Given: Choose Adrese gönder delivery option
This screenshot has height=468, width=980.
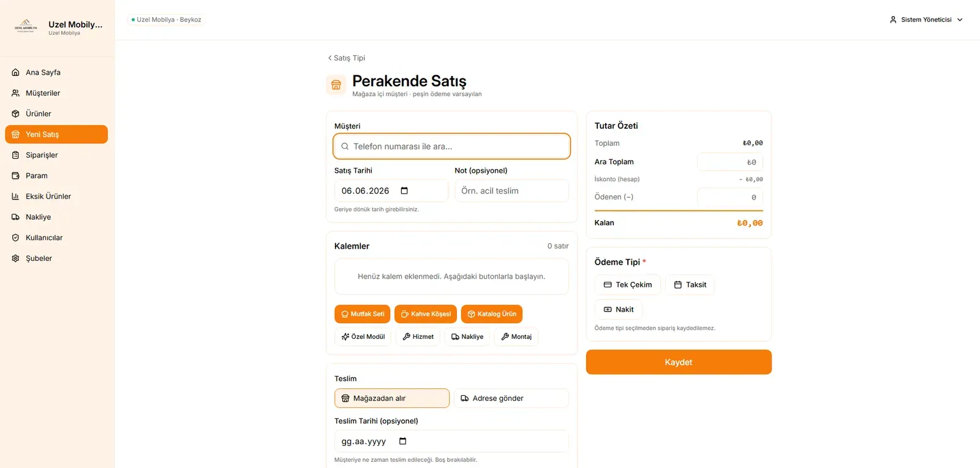Looking at the screenshot, I should tap(511, 398).
